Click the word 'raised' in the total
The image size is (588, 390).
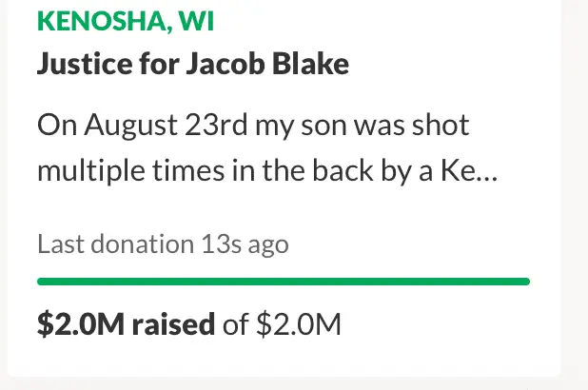coord(172,324)
